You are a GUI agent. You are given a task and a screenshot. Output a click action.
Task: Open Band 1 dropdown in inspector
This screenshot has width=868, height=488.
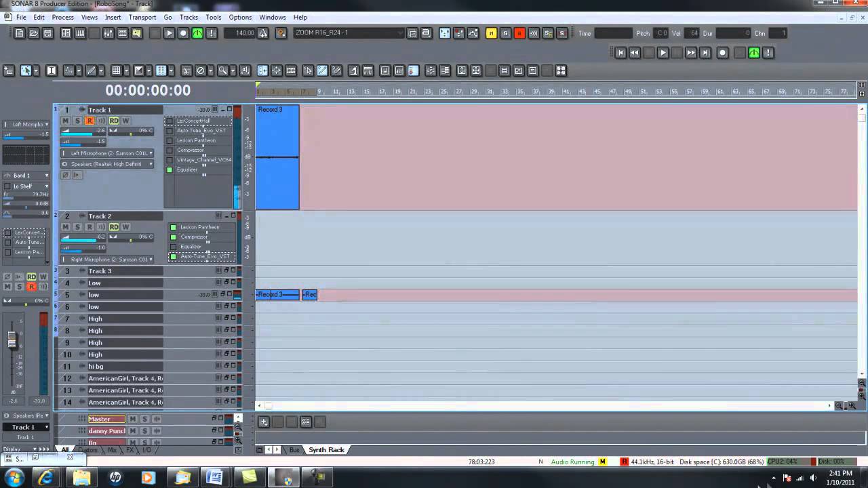point(26,176)
